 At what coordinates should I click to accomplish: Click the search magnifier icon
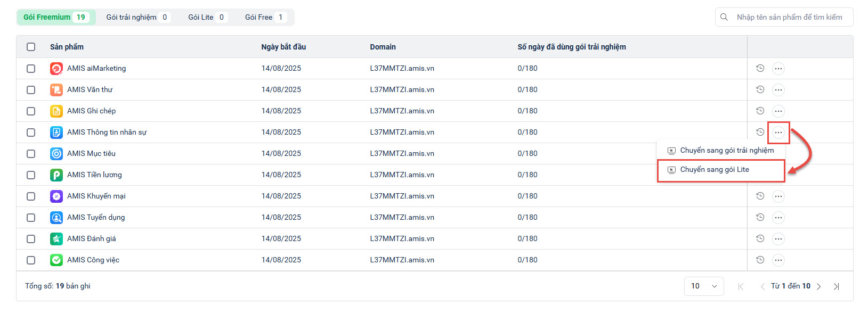[724, 17]
